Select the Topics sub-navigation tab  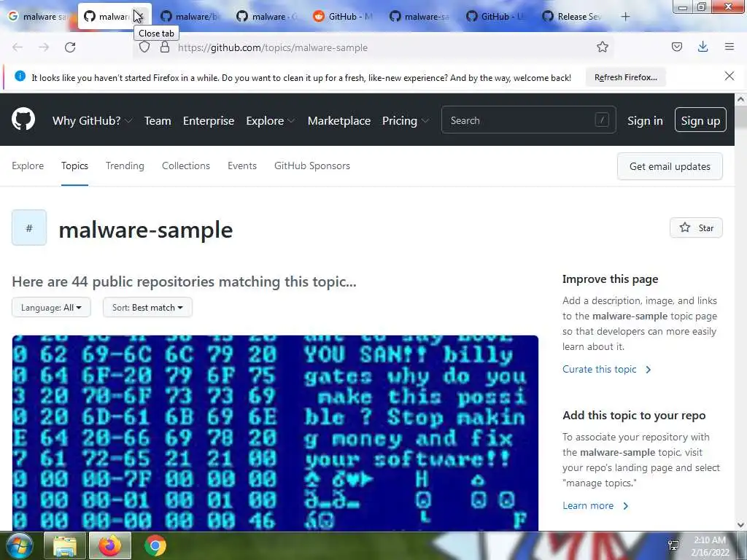pyautogui.click(x=74, y=166)
